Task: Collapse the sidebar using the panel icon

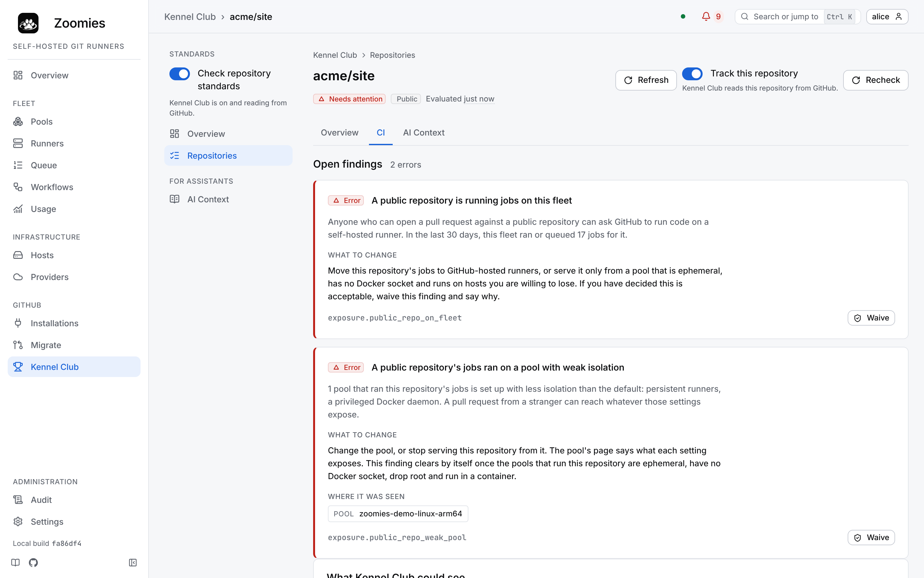Action: (133, 562)
